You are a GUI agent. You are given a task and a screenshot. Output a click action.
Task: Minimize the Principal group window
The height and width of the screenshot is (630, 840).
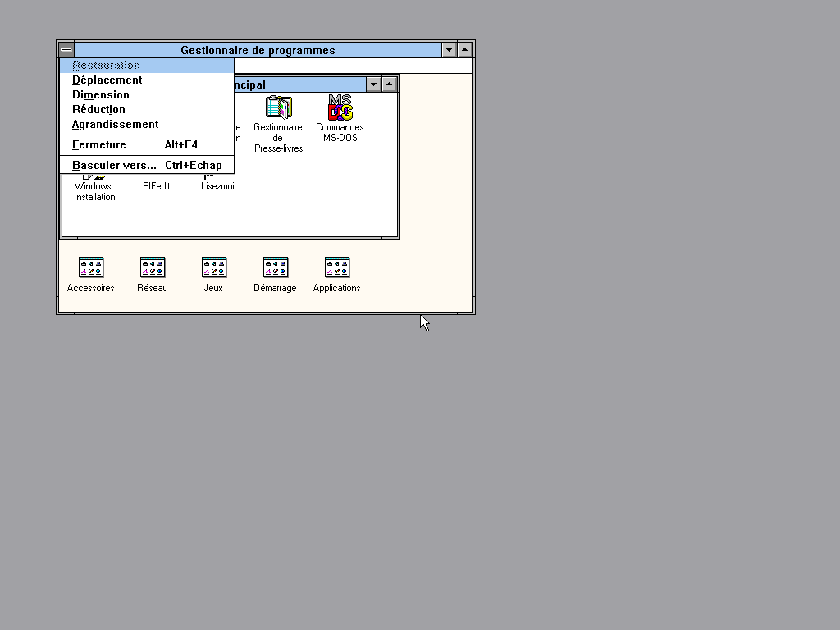click(373, 84)
